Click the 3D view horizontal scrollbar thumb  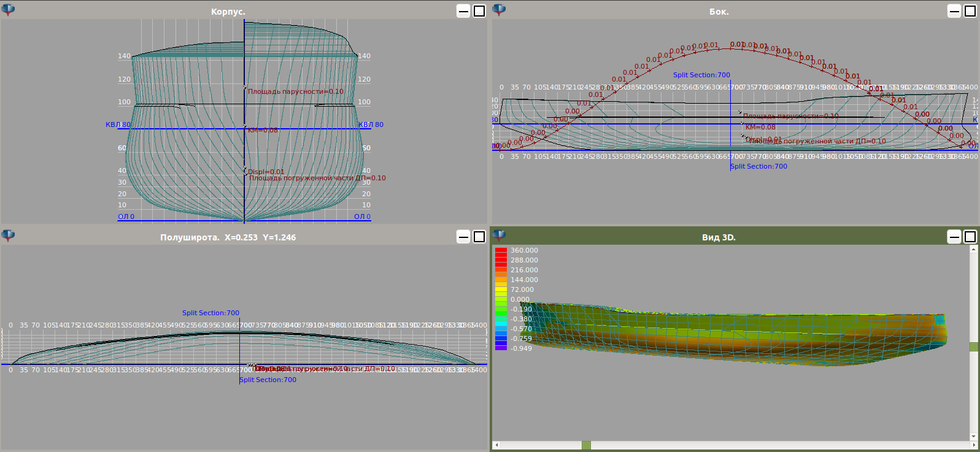tap(586, 445)
